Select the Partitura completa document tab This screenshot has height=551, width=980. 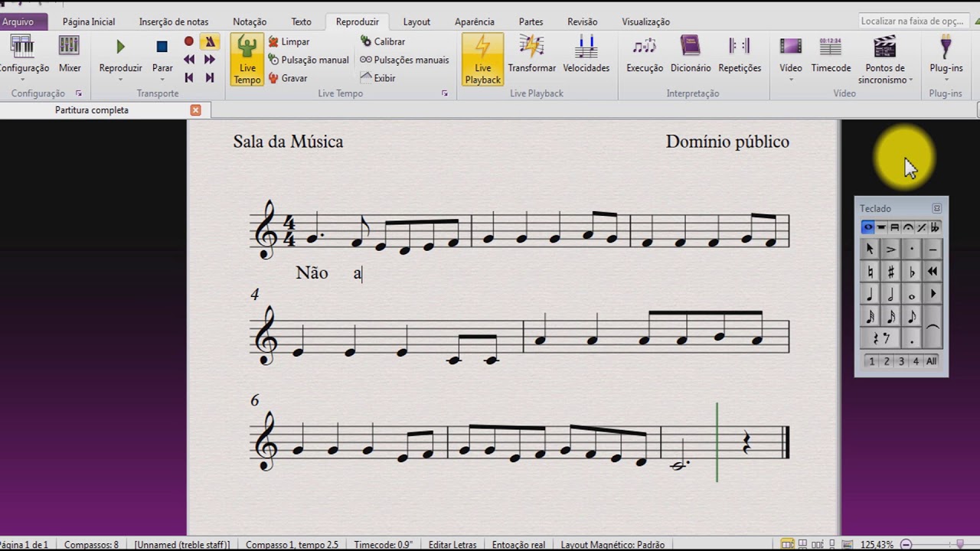(x=92, y=110)
